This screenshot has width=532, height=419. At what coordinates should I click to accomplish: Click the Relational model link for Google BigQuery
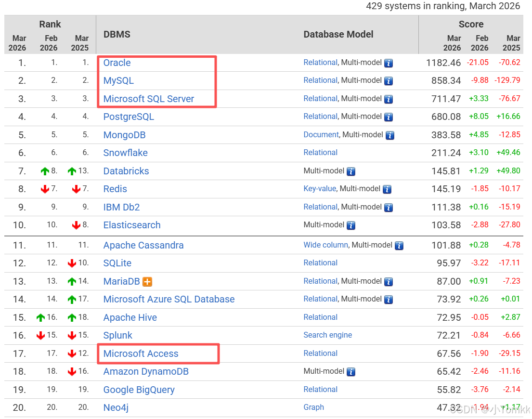(x=320, y=390)
